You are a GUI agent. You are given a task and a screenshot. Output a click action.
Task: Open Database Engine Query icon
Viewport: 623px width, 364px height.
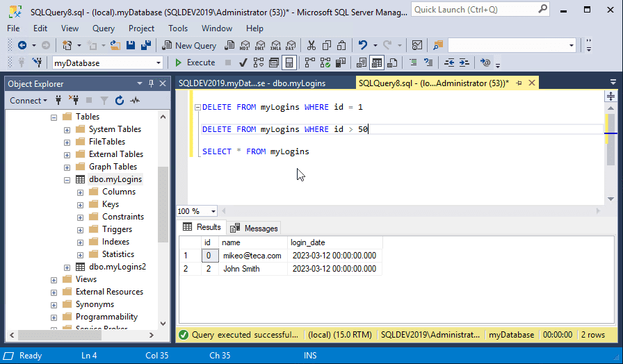229,46
